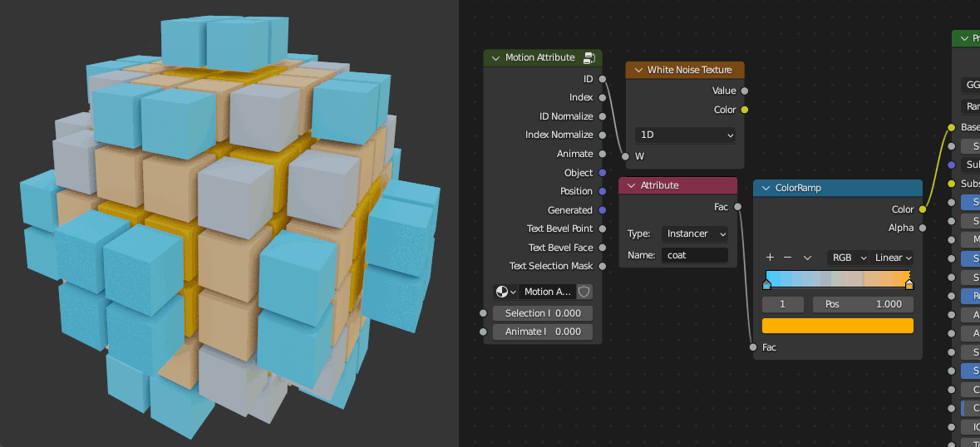
Task: Click the purple Generated output socket
Action: [x=603, y=210]
